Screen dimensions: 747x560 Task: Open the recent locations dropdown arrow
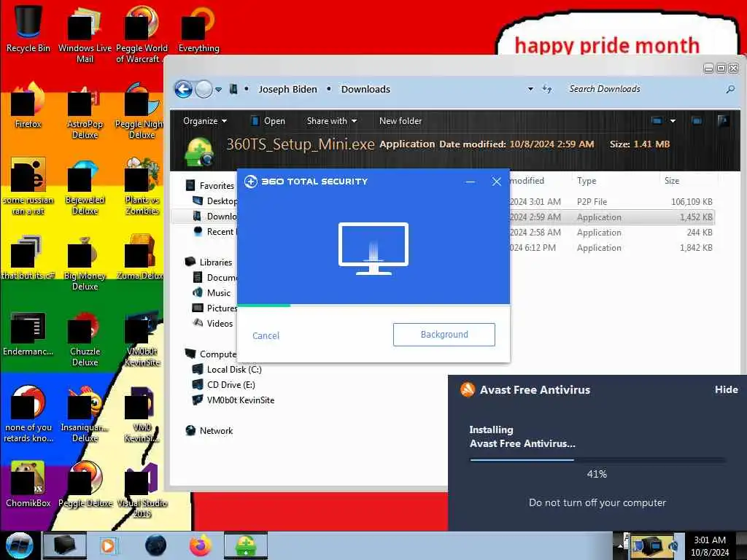[218, 89]
